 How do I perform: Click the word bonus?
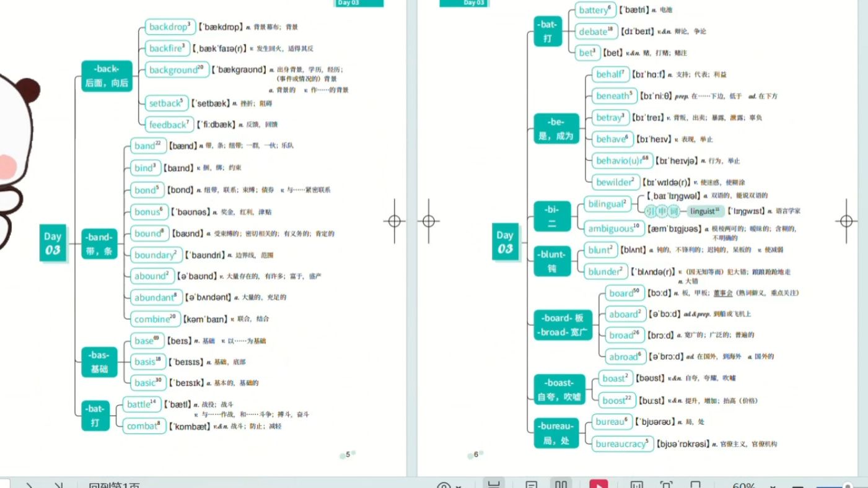[x=149, y=212]
